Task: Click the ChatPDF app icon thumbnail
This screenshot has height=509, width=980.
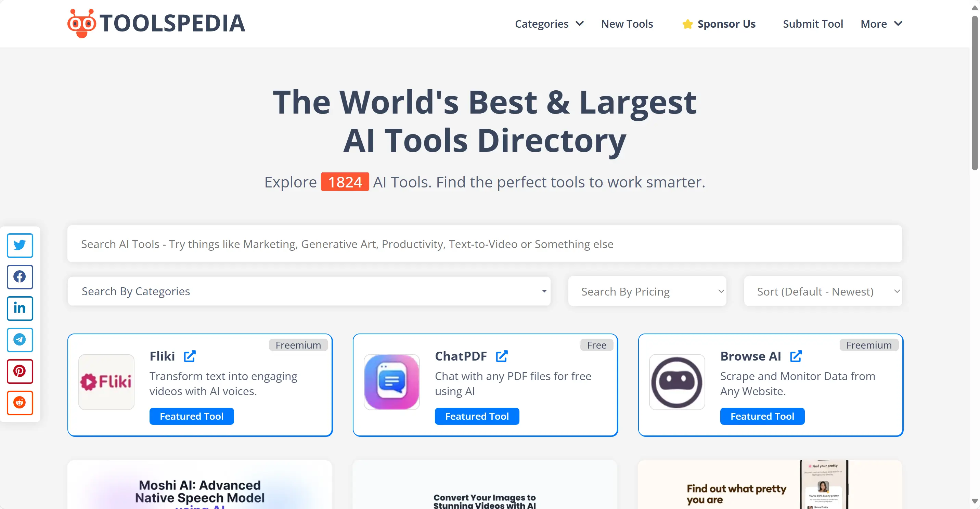Action: pos(392,382)
